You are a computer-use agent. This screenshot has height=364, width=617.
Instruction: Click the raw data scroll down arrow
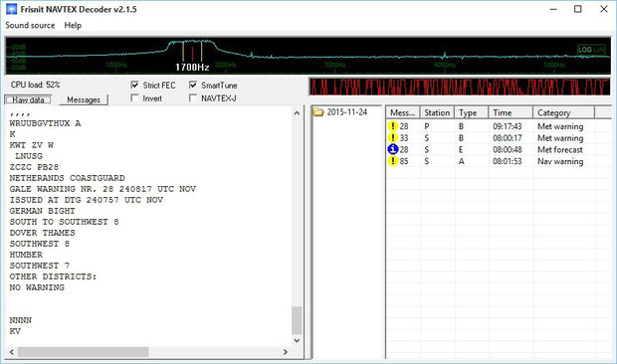coord(298,340)
